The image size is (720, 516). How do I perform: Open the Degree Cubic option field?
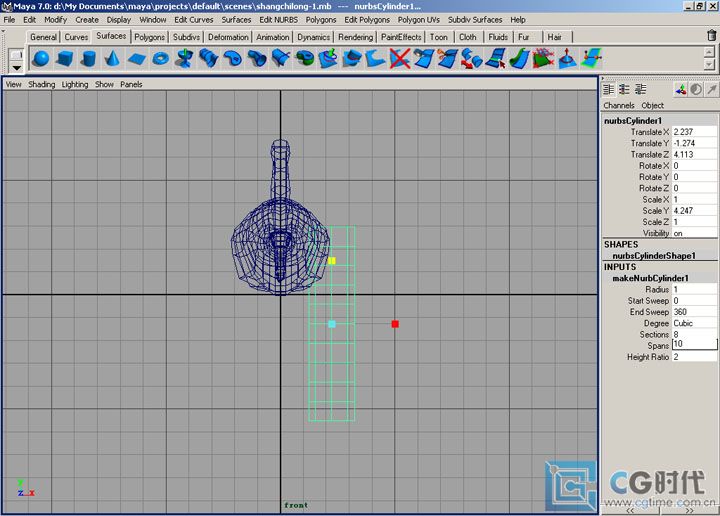click(694, 323)
